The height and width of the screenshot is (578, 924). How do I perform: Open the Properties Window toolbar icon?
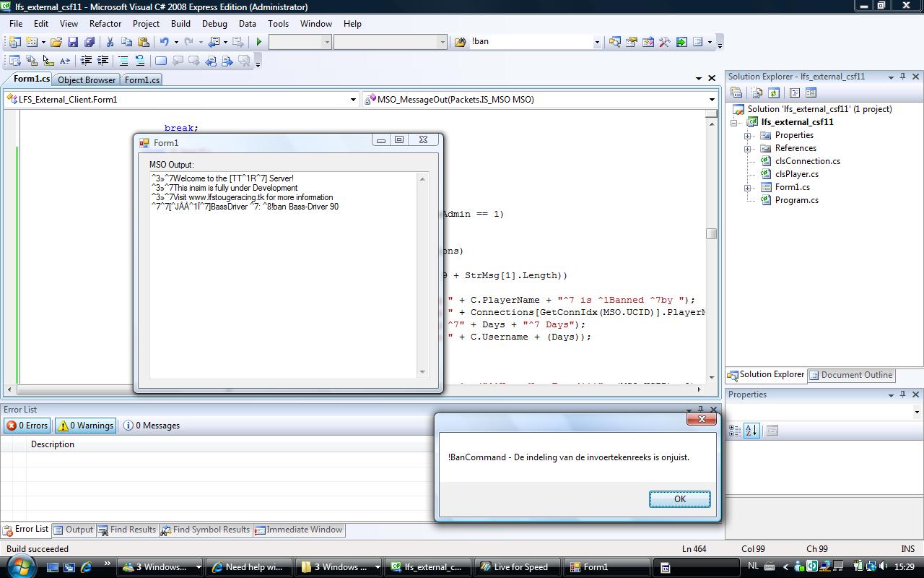(632, 42)
